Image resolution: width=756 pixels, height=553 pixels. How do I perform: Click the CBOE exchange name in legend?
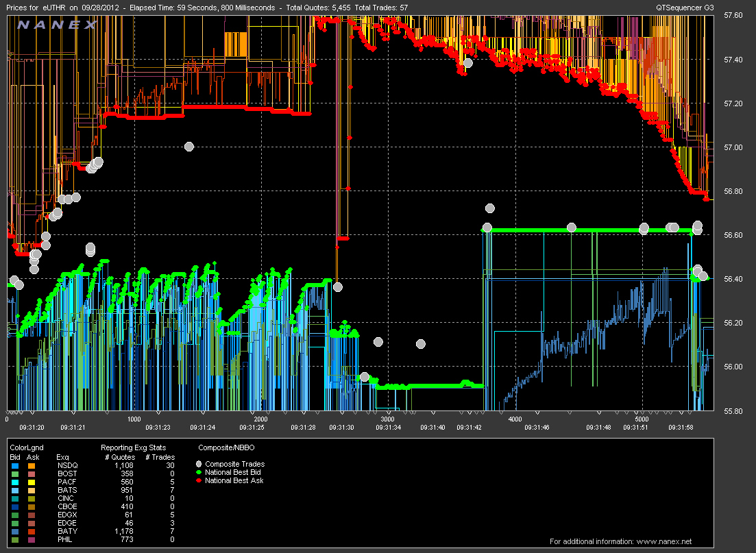pos(66,506)
